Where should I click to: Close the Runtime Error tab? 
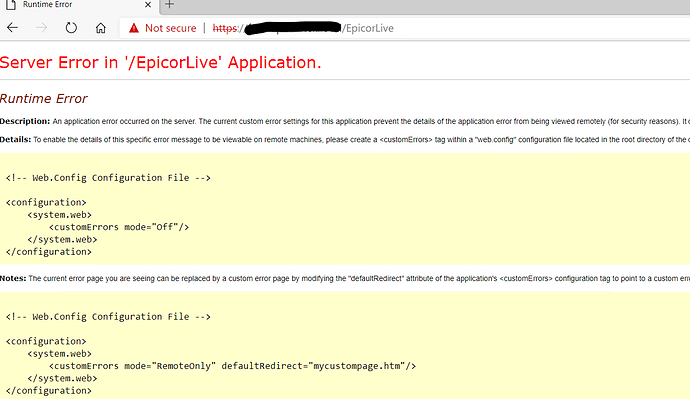[x=148, y=5]
